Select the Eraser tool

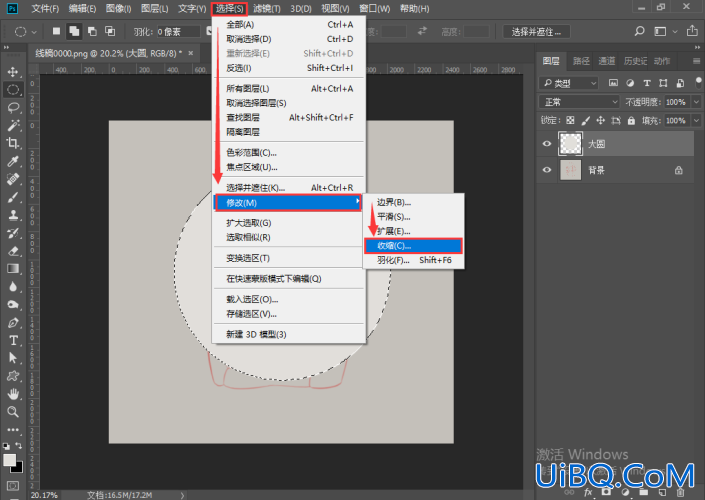(13, 251)
